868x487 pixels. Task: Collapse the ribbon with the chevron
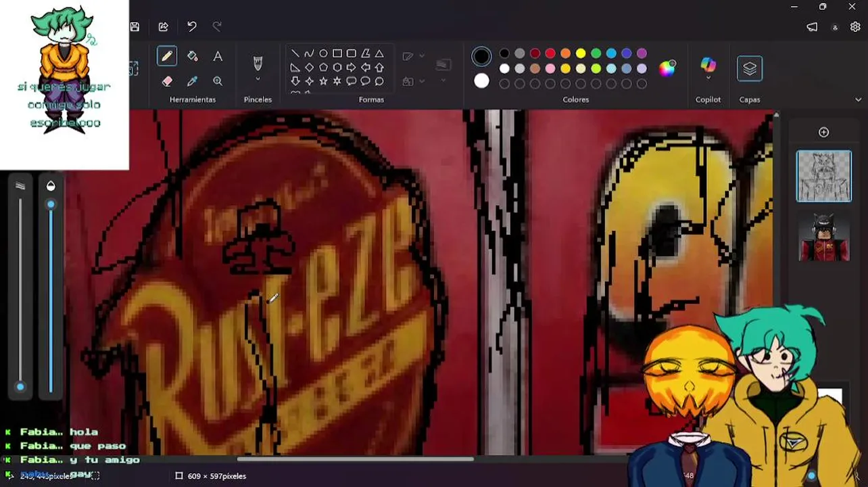coord(859,99)
